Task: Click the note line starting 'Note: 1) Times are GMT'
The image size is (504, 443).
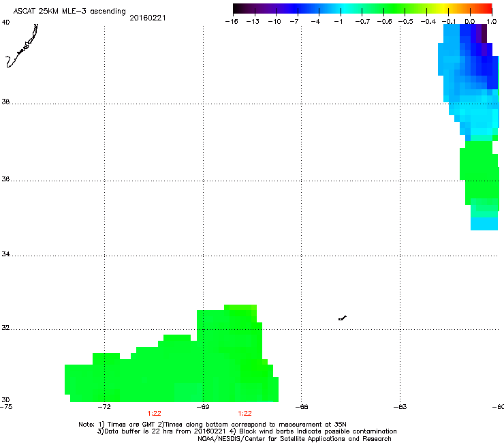Action: coord(212,425)
